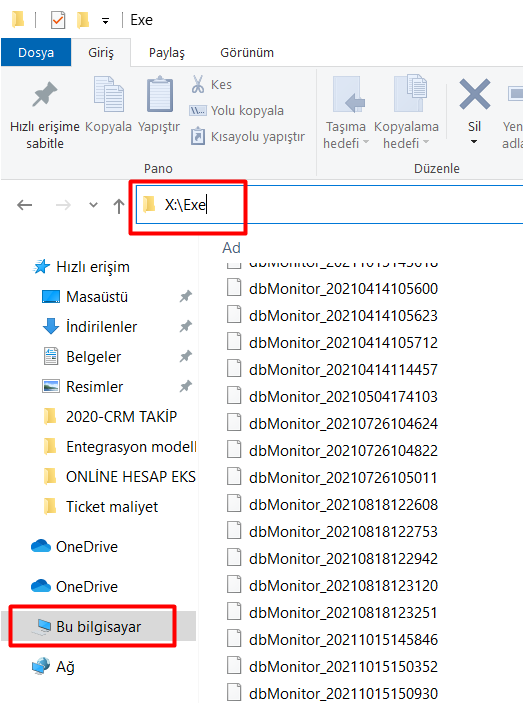Switch to the Giriş ribbon tab
The height and width of the screenshot is (703, 523).
tap(101, 52)
